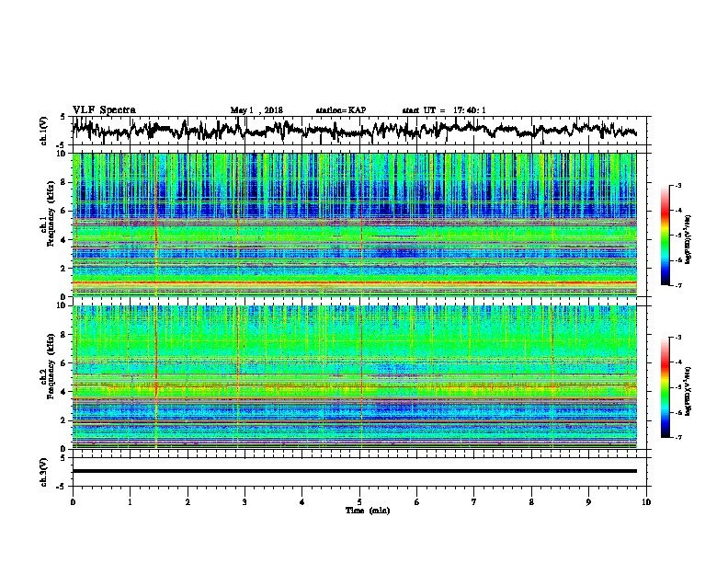Click the "Time (min)" x-axis label
This screenshot has height=563, width=728.
[x=368, y=511]
